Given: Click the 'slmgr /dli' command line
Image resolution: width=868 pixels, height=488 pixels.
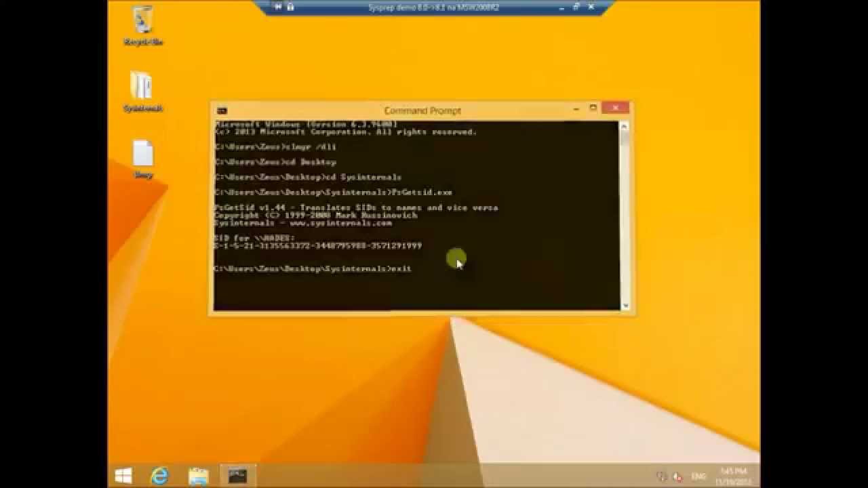Looking at the screenshot, I should 275,147.
